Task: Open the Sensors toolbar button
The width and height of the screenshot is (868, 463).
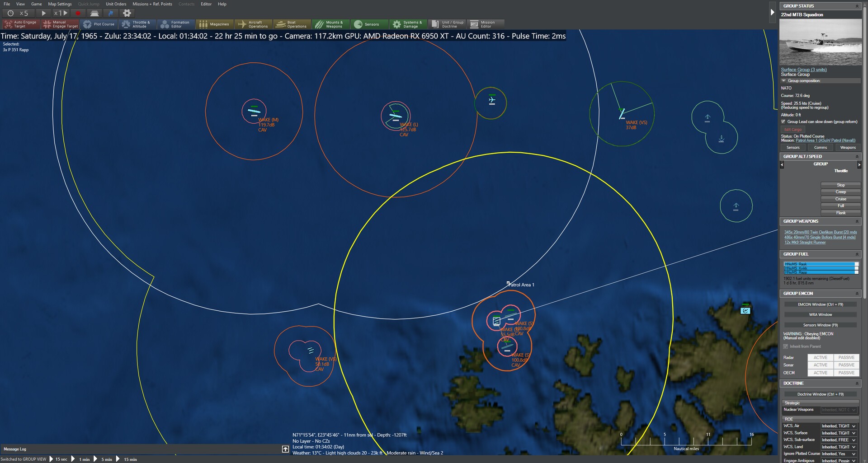Action: tap(370, 24)
